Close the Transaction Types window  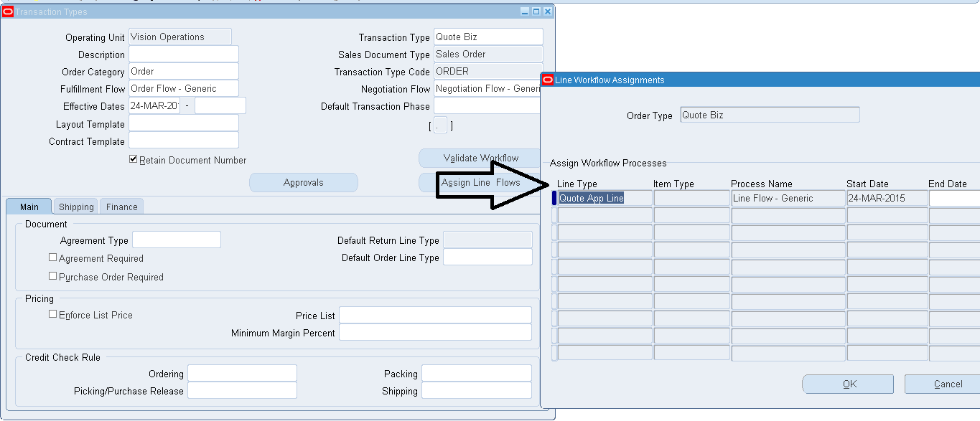tap(548, 11)
